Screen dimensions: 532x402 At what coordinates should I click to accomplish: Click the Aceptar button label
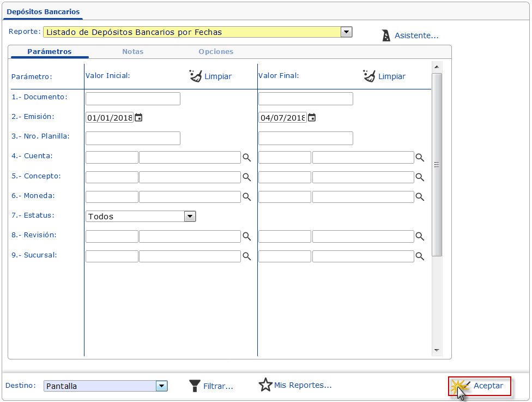[488, 386]
